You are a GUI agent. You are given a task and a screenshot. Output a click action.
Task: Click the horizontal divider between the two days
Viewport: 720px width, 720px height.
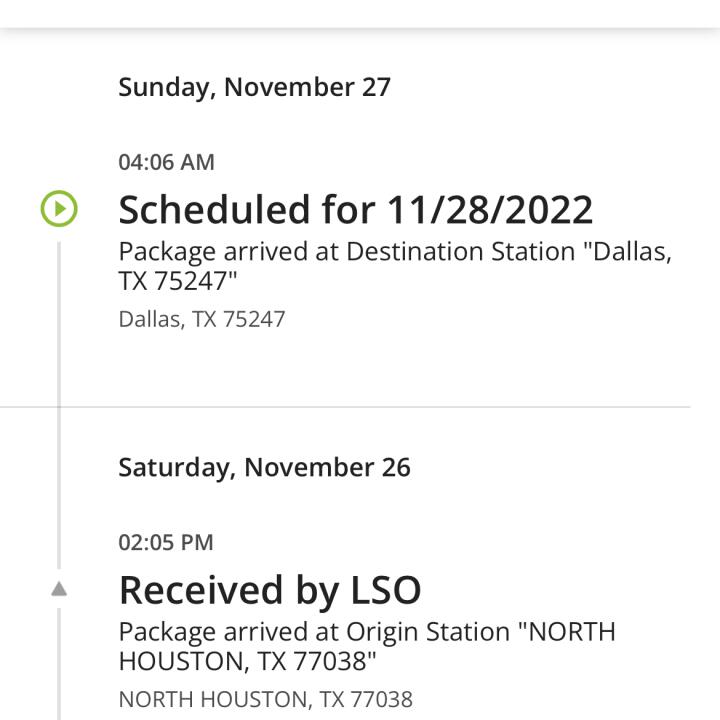pyautogui.click(x=345, y=407)
